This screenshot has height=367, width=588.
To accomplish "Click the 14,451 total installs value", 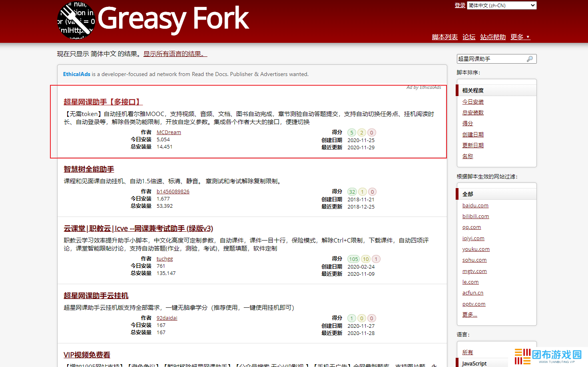I will (164, 146).
